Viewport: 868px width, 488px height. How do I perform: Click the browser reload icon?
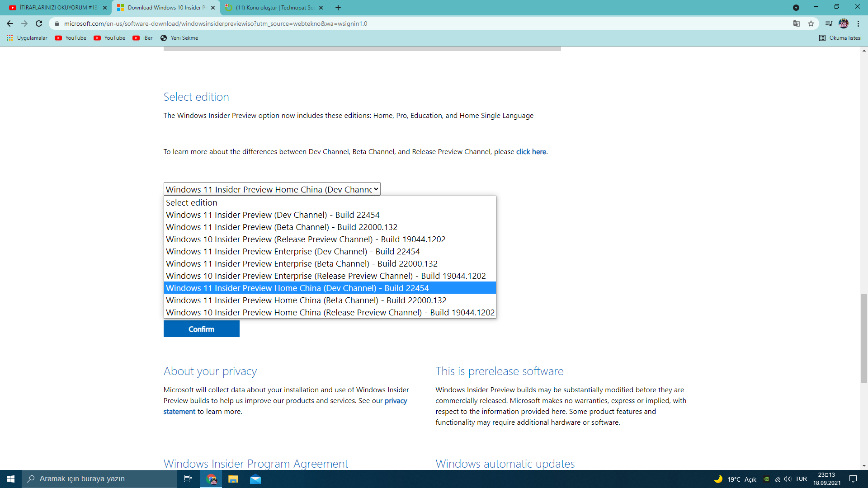(x=39, y=23)
